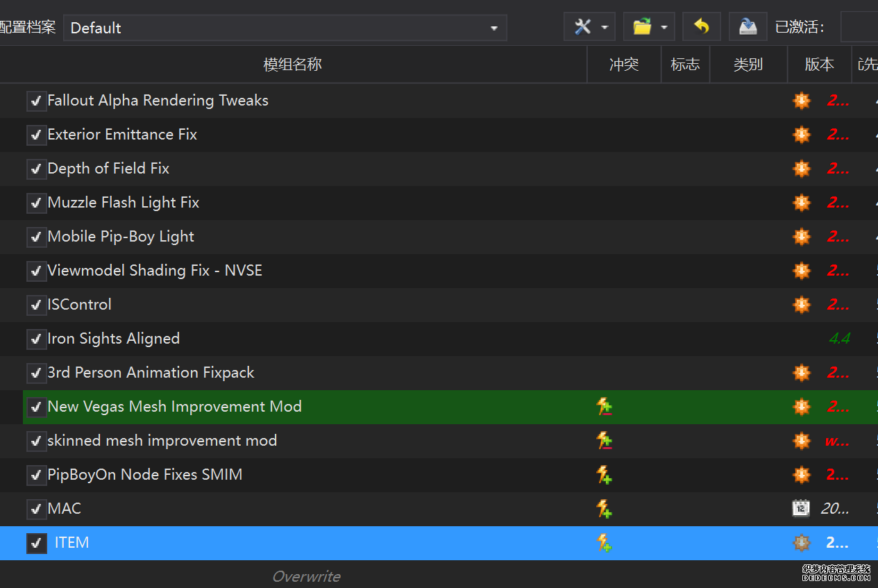
Task: Click conflict icon on New Vegas Mesh Improvement Mod
Action: tap(604, 407)
